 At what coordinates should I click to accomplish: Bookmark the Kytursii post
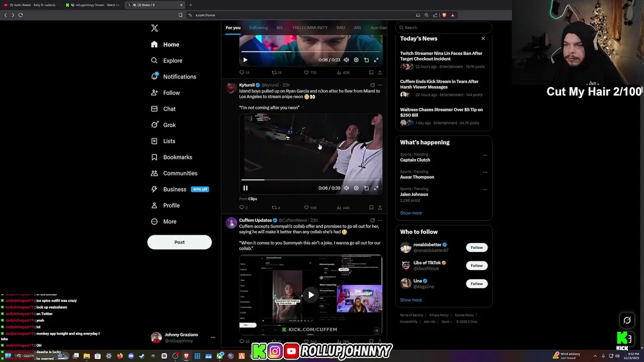371,208
